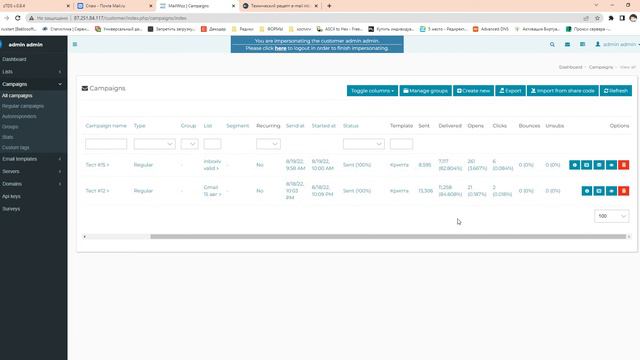Image resolution: width=640 pixels, height=360 pixels.
Task: Collapse the Campaigns sidebar section
Action: point(33,84)
